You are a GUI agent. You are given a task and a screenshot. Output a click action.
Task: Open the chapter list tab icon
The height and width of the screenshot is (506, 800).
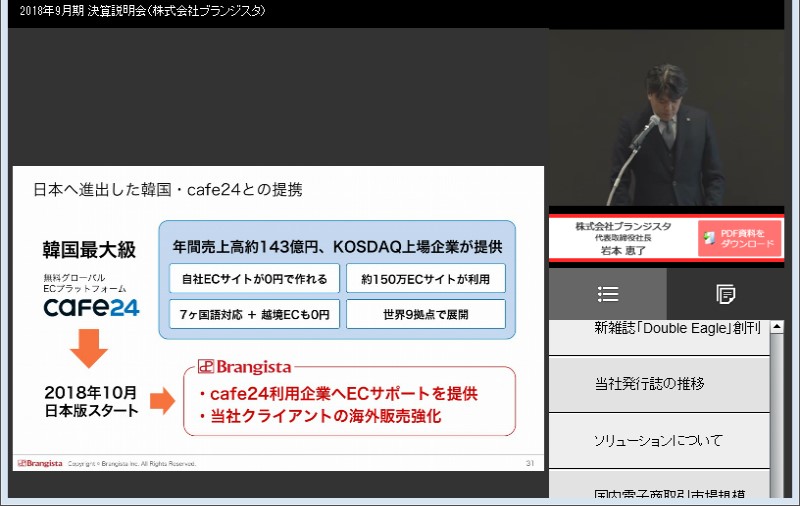click(608, 294)
